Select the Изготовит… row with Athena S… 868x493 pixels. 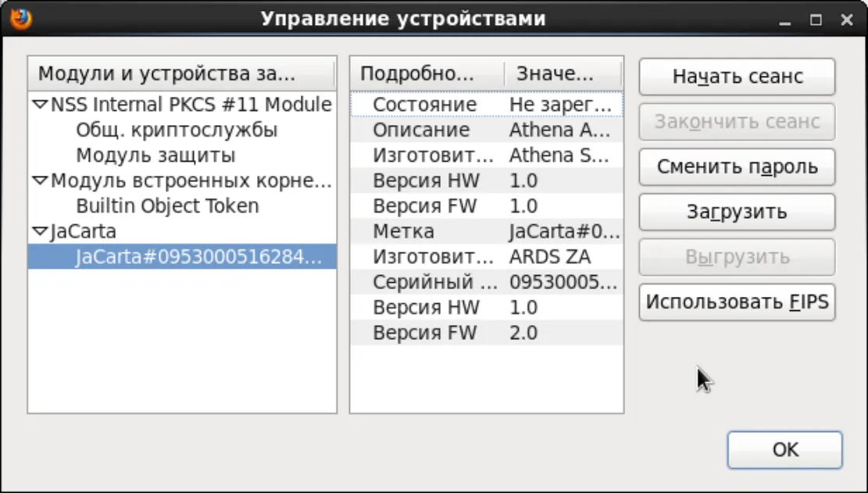coord(487,155)
